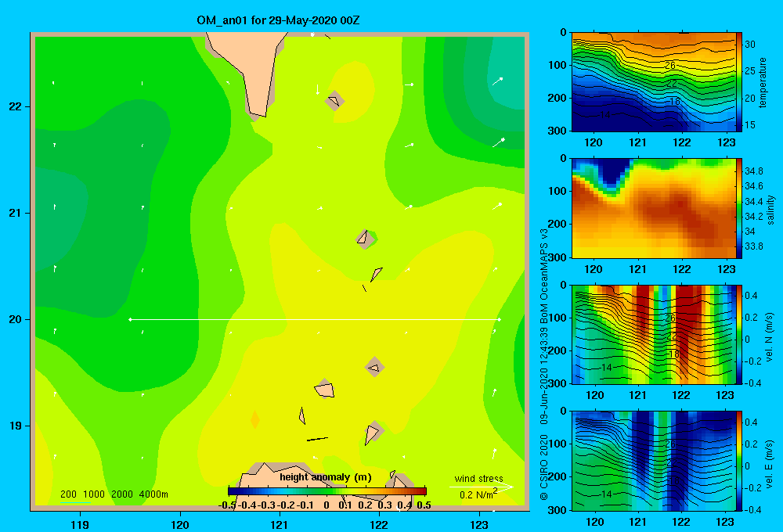783x532 pixels.
Task: Click the yellow diamond marker near 19°N
Action: (254, 419)
